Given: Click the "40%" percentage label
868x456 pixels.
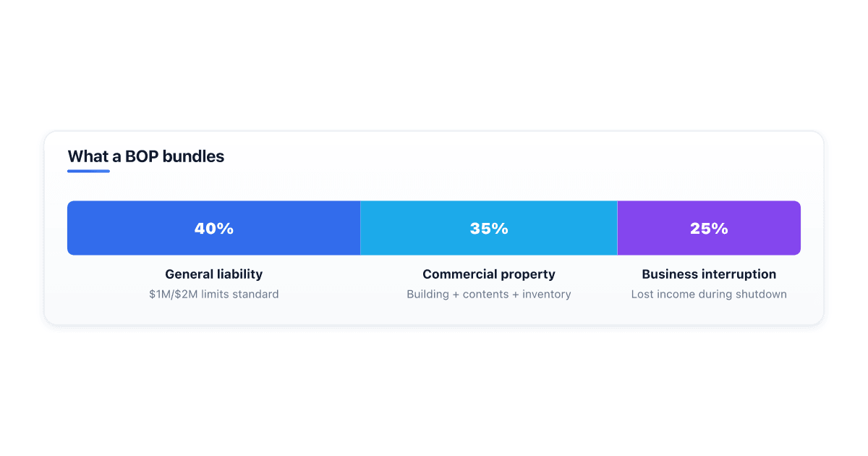Looking at the screenshot, I should 214,229.
